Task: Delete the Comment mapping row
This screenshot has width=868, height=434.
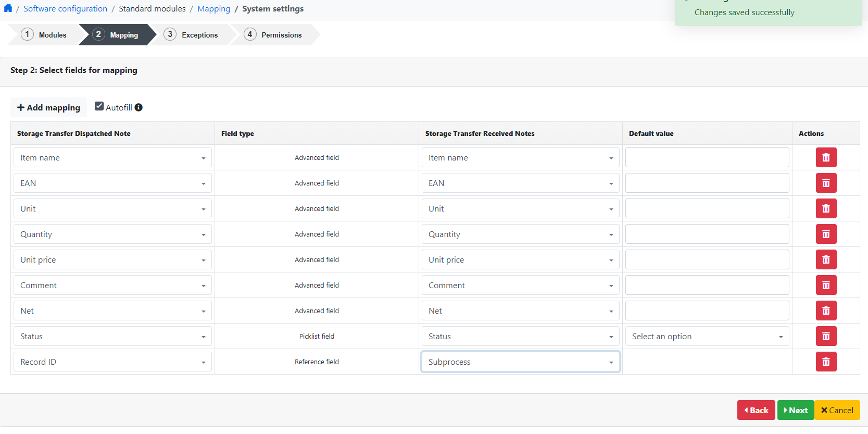Action: [x=826, y=285]
